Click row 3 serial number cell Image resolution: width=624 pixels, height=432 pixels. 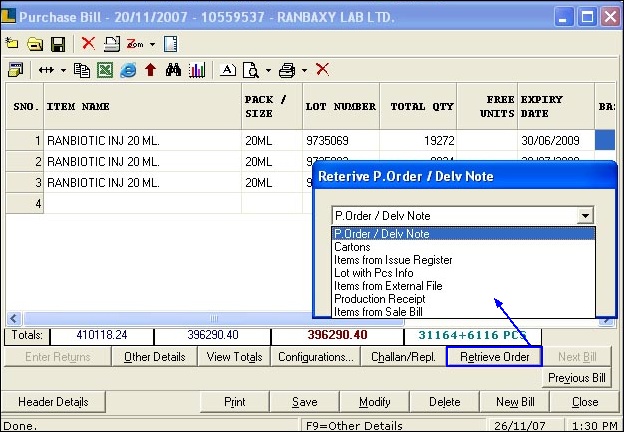click(25, 183)
